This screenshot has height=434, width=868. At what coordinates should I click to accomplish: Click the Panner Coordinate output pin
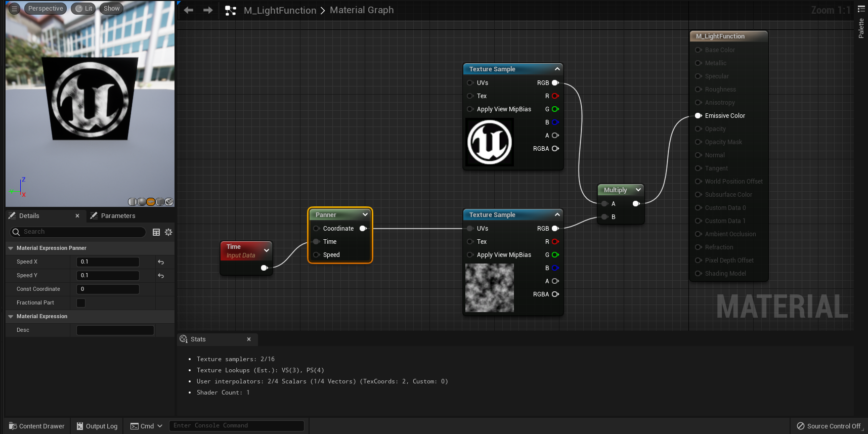click(363, 229)
